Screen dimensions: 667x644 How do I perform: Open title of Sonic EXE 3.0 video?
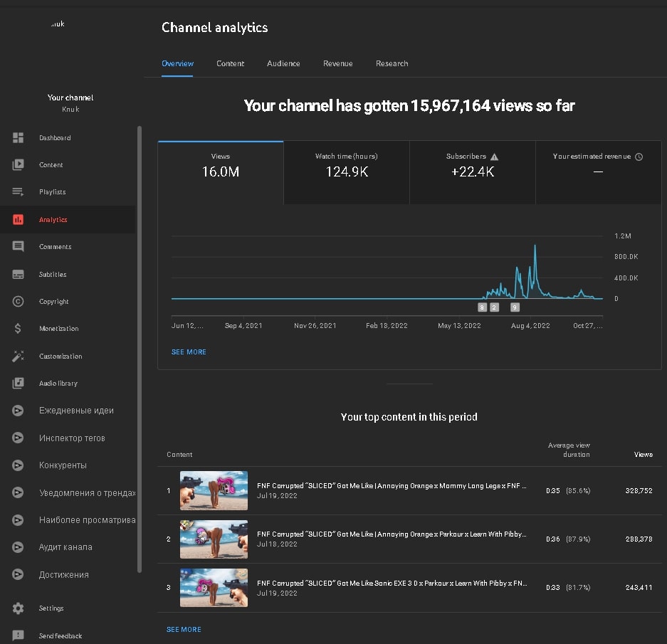coord(392,584)
